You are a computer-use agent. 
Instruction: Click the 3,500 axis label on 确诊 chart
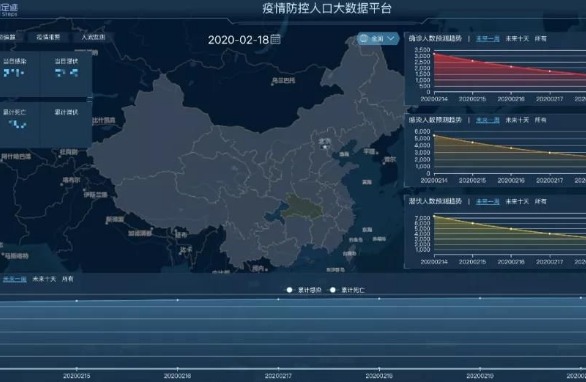tap(423, 50)
